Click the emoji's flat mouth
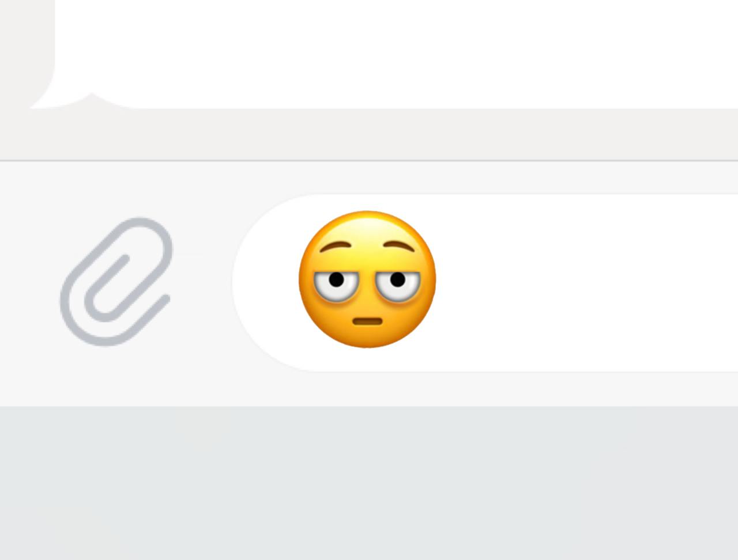The width and height of the screenshot is (738, 560). tap(367, 321)
